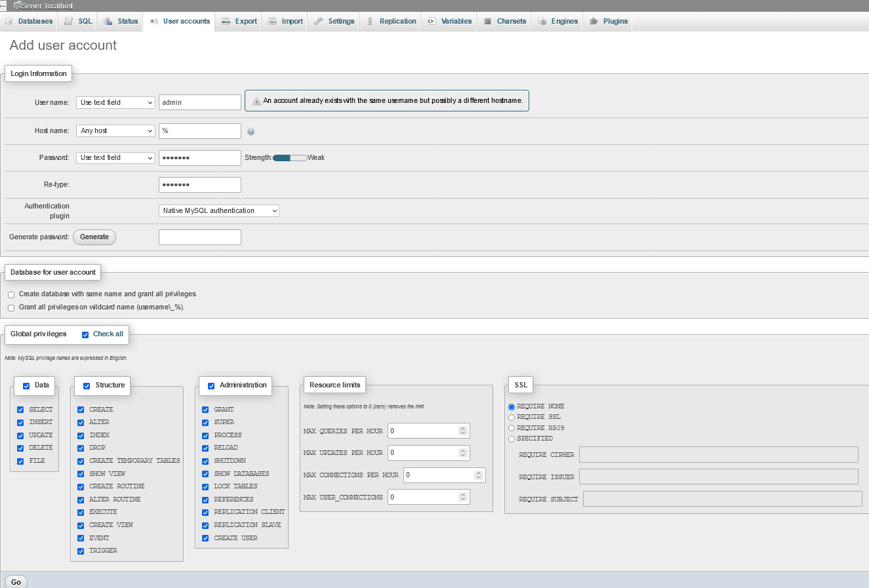Go to the Replication tab
This screenshot has width=869, height=588.
pyautogui.click(x=391, y=22)
